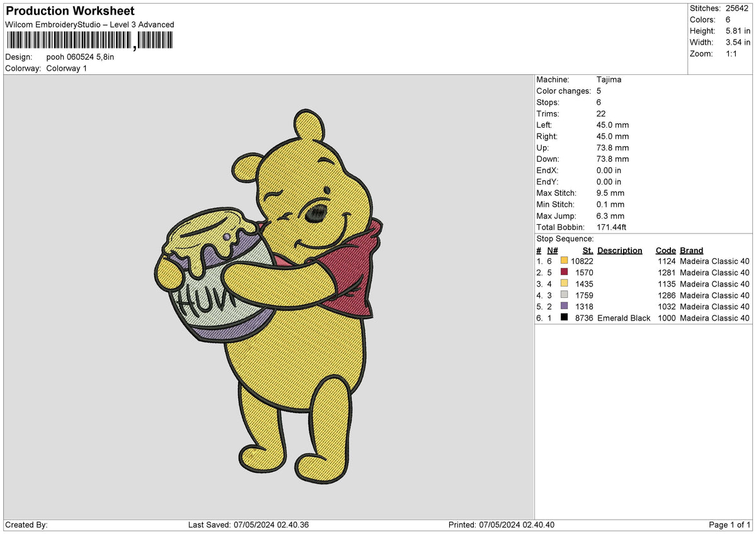Click the Total Bobbin value 171.44ft
Image resolution: width=756 pixels, height=534 pixels.
(611, 227)
